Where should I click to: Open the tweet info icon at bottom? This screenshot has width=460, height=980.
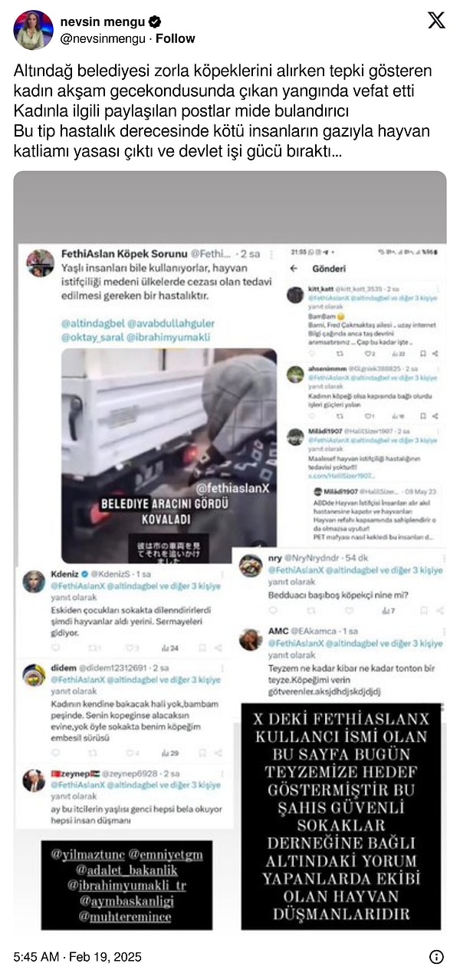[436, 956]
